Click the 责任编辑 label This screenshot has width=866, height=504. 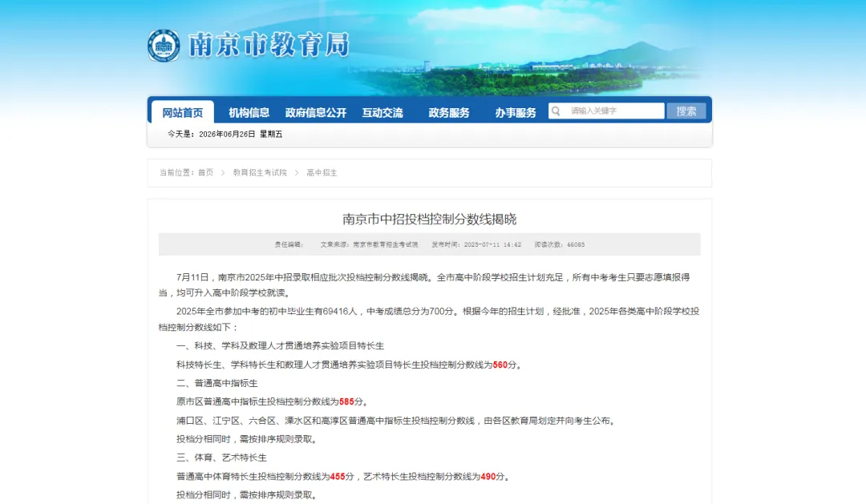pos(289,244)
